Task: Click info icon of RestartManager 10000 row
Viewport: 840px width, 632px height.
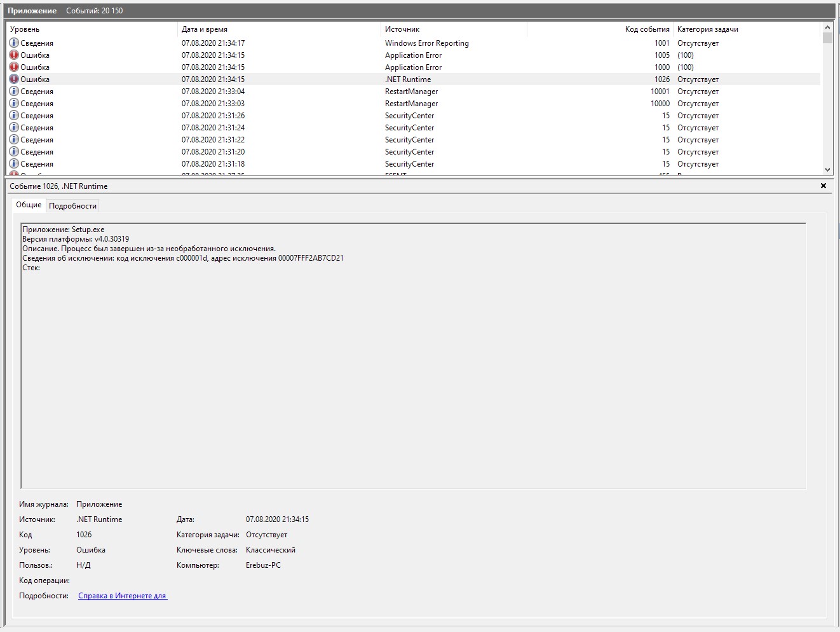Action: [x=14, y=103]
